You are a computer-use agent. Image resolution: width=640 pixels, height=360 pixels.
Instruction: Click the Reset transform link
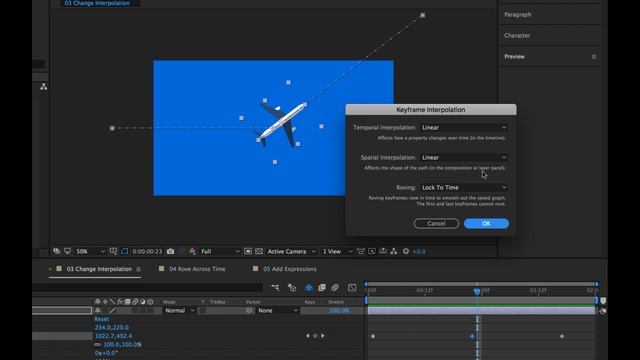102,319
